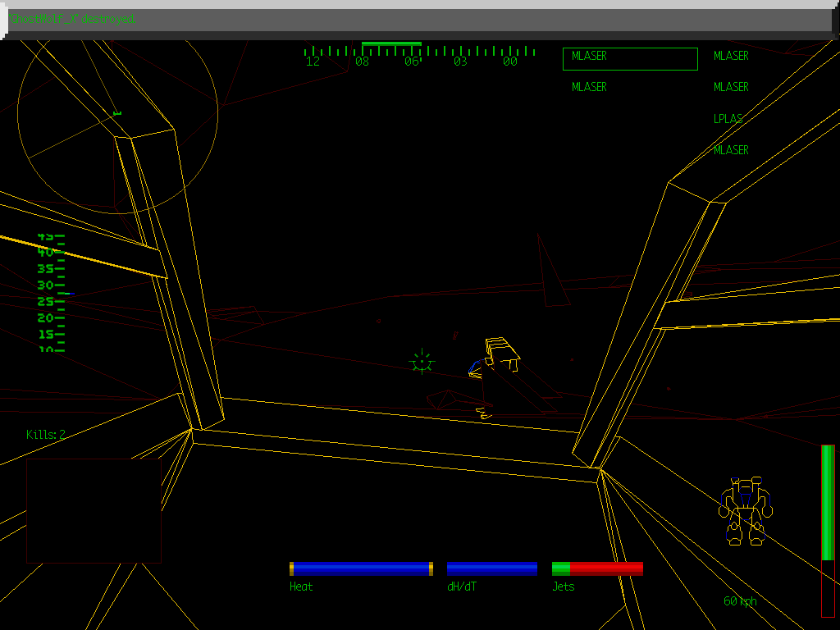Viewport: 840px width, 630px height.
Task: Click the Kills:2 counter
Action: click(x=47, y=435)
